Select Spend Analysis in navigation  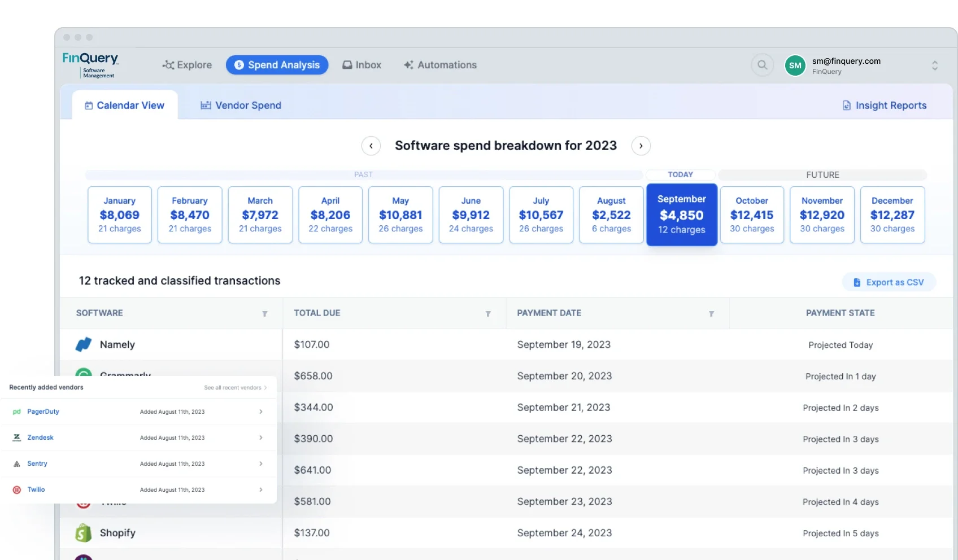277,65
